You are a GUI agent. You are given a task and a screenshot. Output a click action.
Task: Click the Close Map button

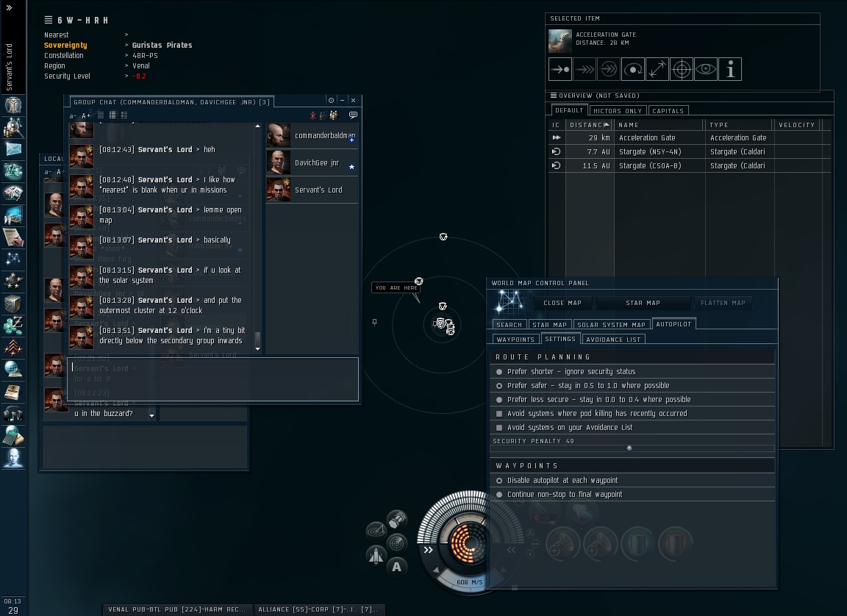pos(562,303)
